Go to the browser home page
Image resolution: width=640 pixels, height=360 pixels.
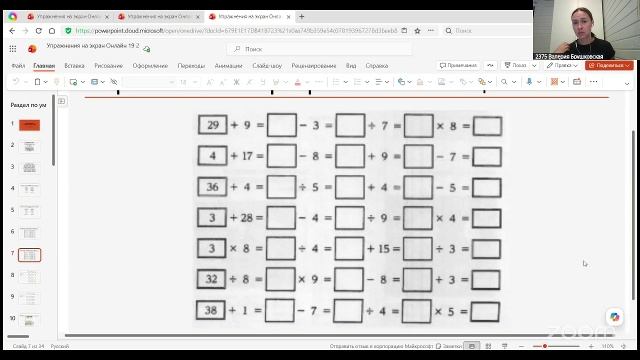(x=52, y=31)
